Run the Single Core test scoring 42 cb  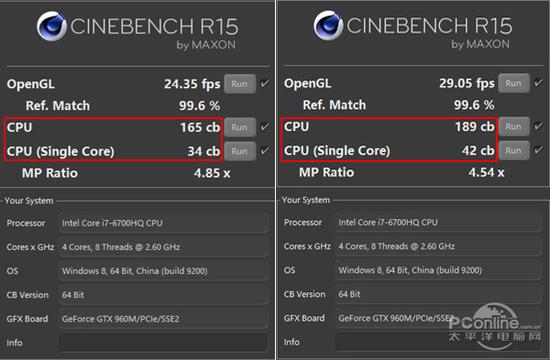pos(514,151)
